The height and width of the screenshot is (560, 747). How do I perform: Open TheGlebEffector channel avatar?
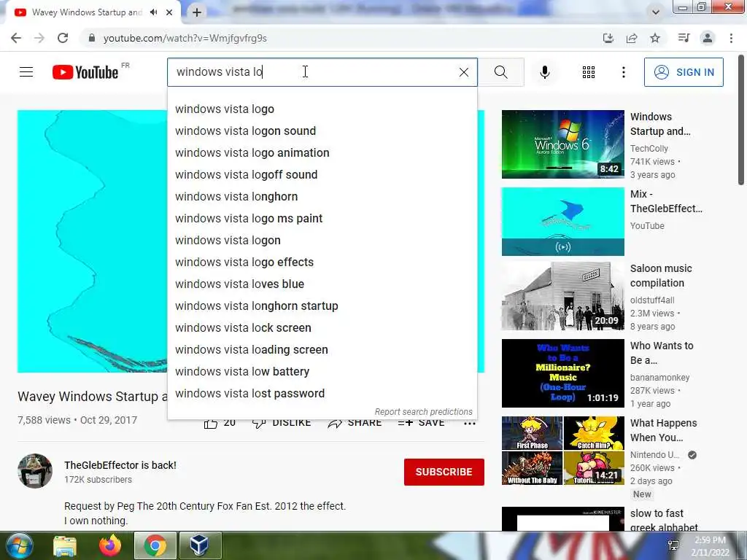[x=35, y=471]
